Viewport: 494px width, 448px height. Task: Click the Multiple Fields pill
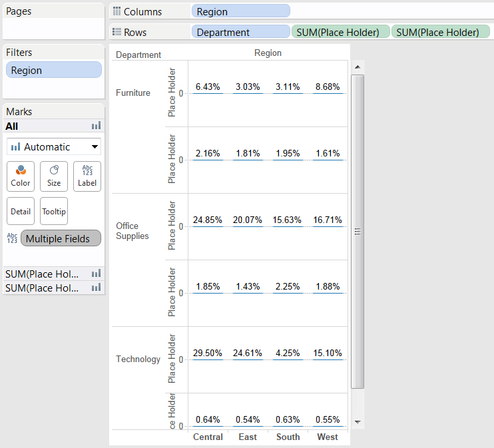coord(61,238)
